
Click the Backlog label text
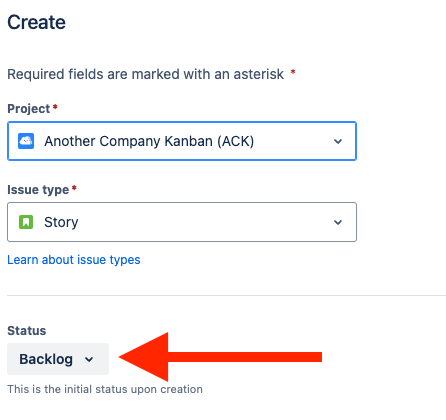[46, 359]
